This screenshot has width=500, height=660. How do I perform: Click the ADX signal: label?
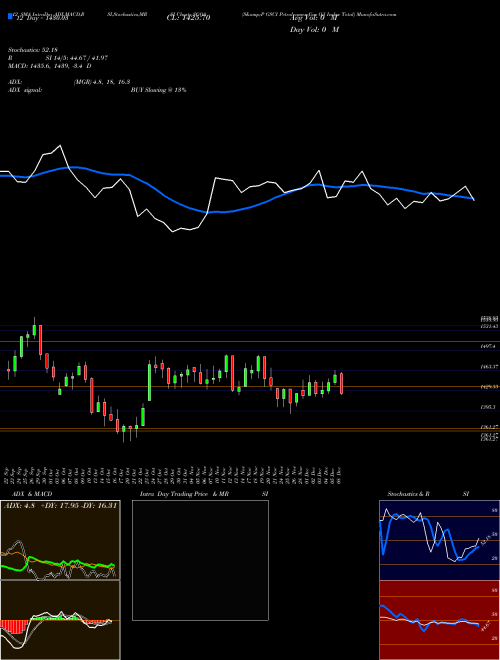pos(25,90)
